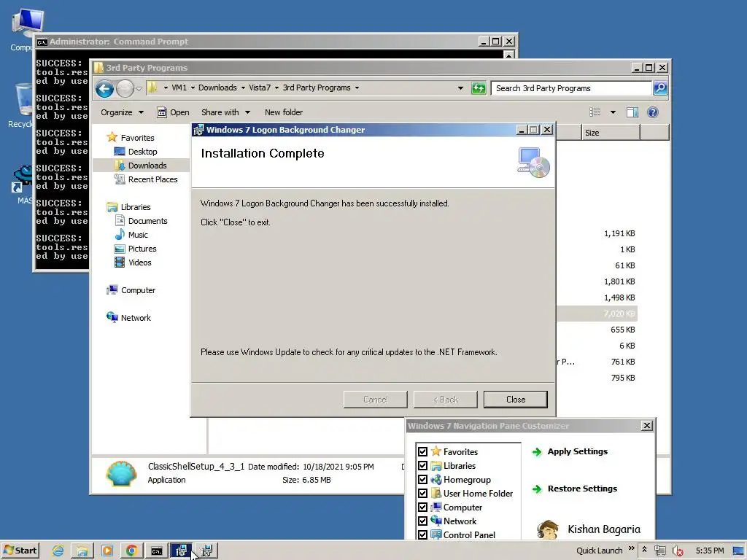Open the Start menu
The width and height of the screenshot is (747, 560).
click(x=20, y=551)
